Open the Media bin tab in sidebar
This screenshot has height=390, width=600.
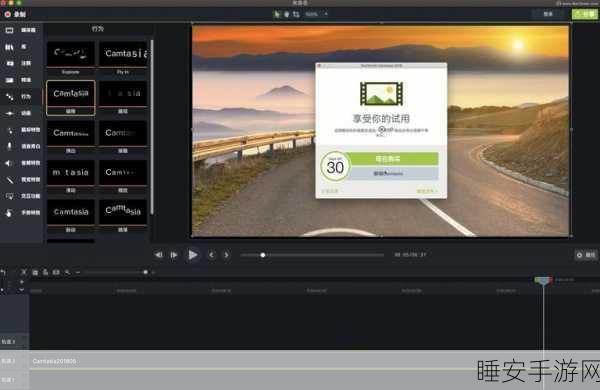[x=21, y=30]
